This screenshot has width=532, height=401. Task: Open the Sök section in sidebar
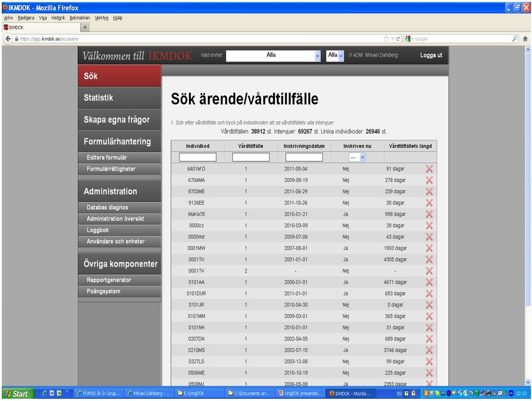pyautogui.click(x=120, y=76)
